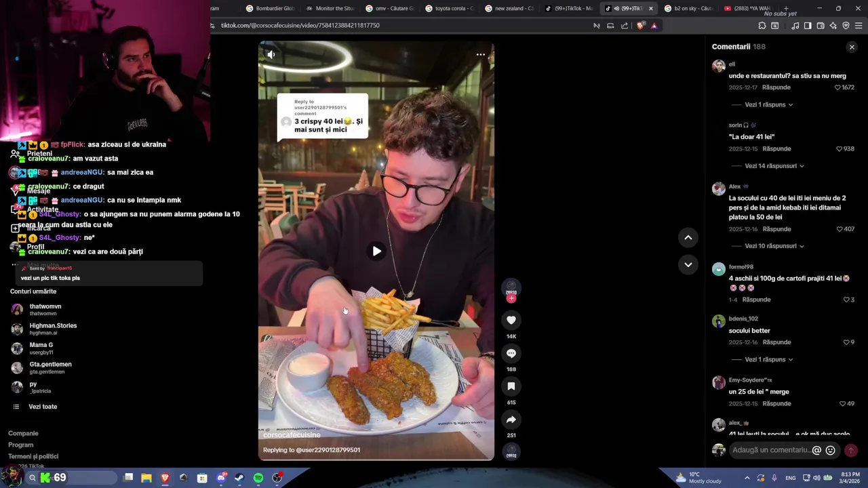Like bdenis_102's comment with 9 likes
Screen dimensions: 868x488
click(846, 342)
